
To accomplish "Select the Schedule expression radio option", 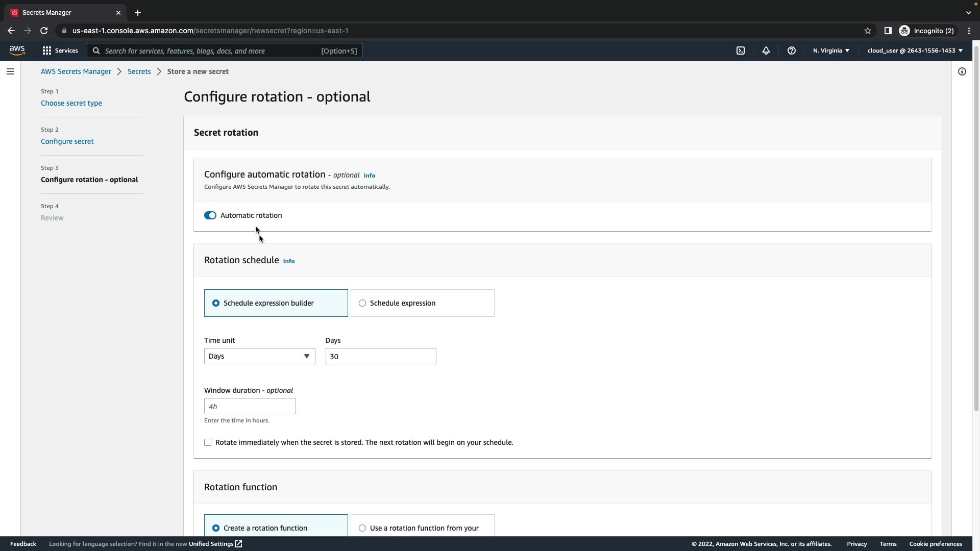I will [x=362, y=303].
